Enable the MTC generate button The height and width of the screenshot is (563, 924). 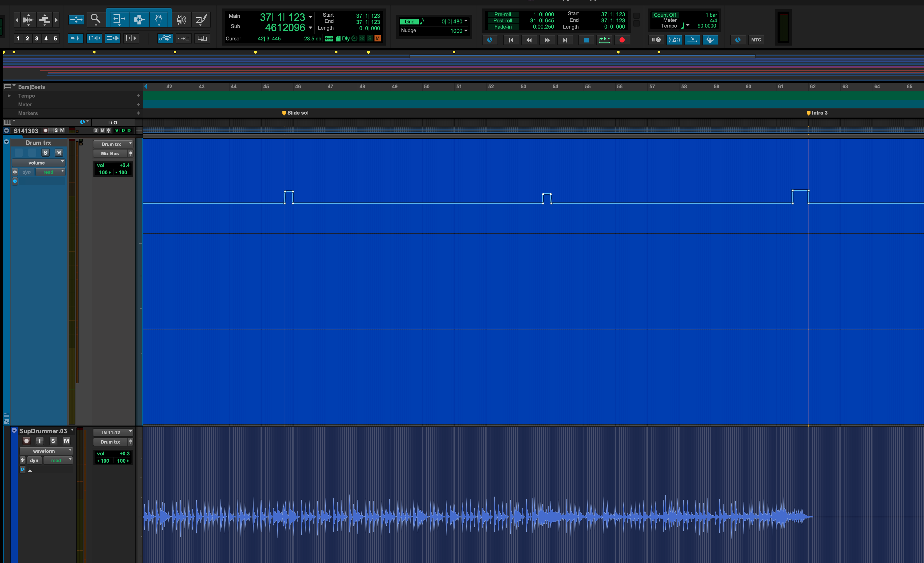[x=756, y=40]
